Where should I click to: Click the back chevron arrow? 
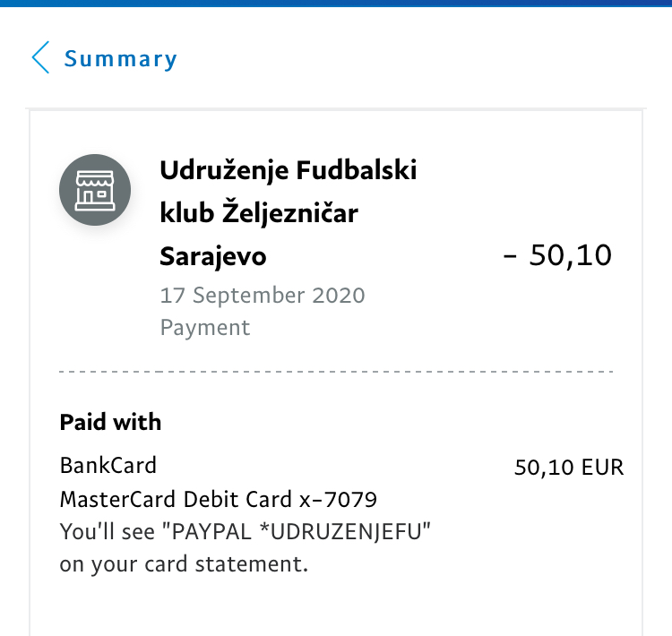(x=40, y=57)
